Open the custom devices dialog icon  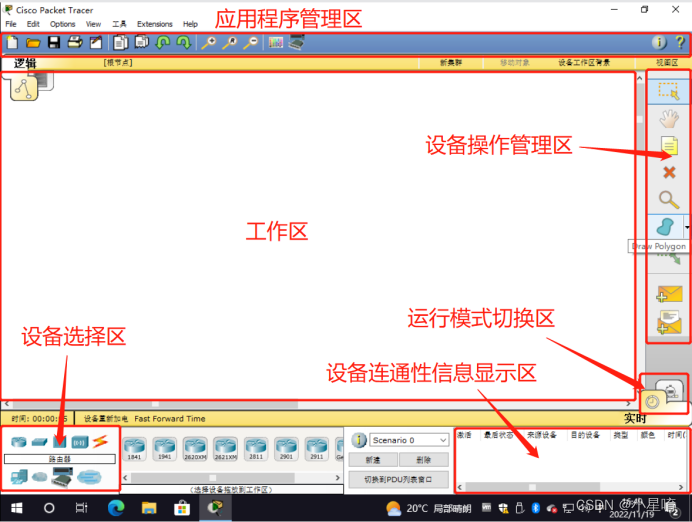(297, 42)
